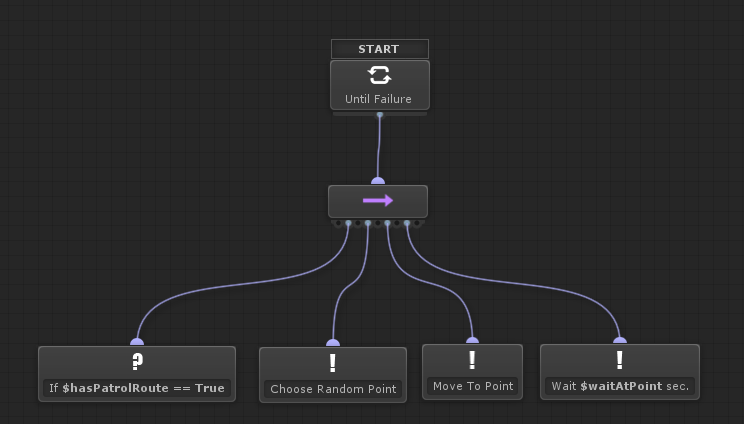The image size is (744, 424).
Task: Select the purple arrow sequencer icon
Action: 378,201
